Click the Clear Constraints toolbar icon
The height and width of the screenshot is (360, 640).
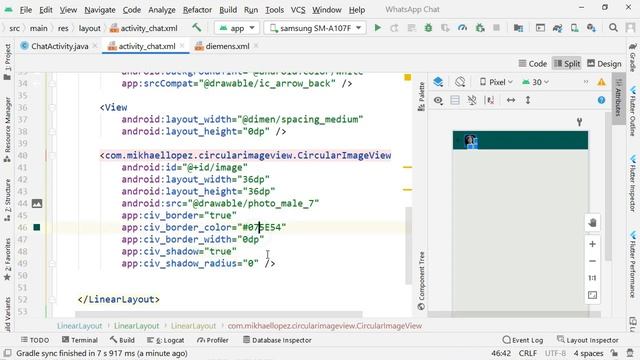tap(489, 100)
